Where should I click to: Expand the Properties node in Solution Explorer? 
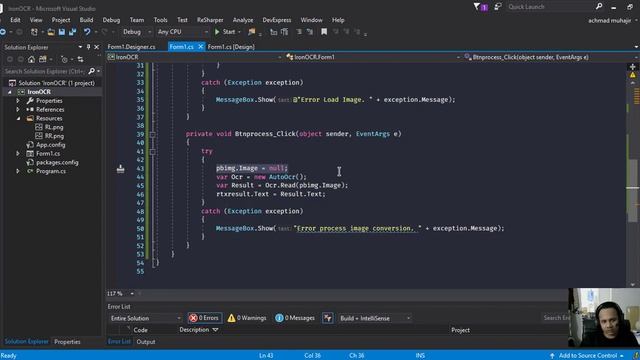pos(18,100)
